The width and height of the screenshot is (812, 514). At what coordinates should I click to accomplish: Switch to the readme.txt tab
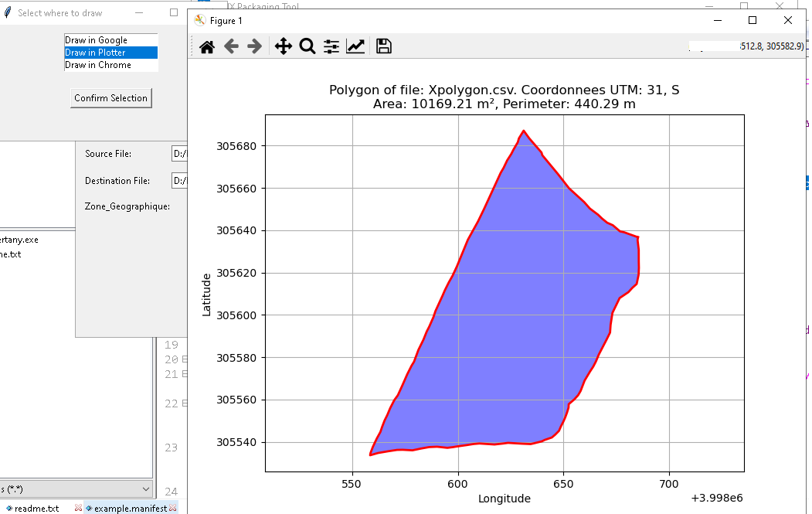click(36, 508)
